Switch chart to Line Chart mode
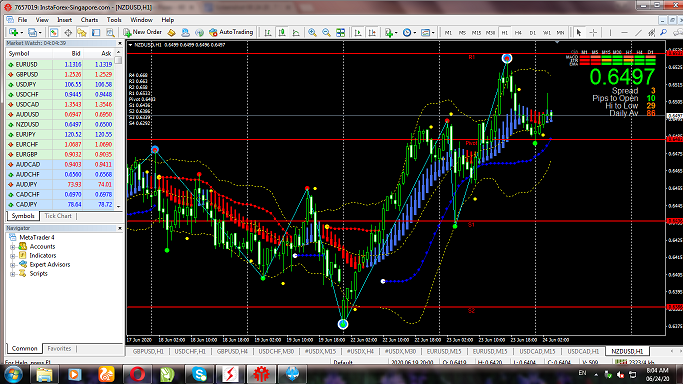Screen dimensions: 683x384 click(x=296, y=33)
